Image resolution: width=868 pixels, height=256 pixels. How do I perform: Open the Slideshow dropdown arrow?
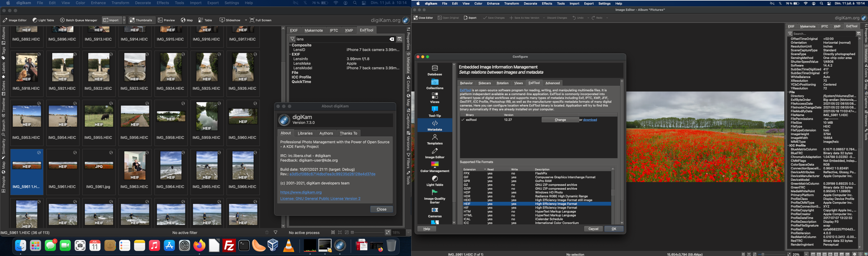click(x=246, y=20)
